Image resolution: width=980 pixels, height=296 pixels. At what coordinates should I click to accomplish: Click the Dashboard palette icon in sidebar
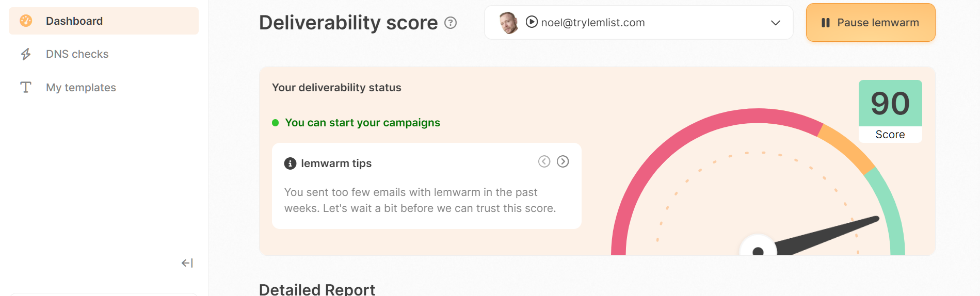pyautogui.click(x=26, y=21)
